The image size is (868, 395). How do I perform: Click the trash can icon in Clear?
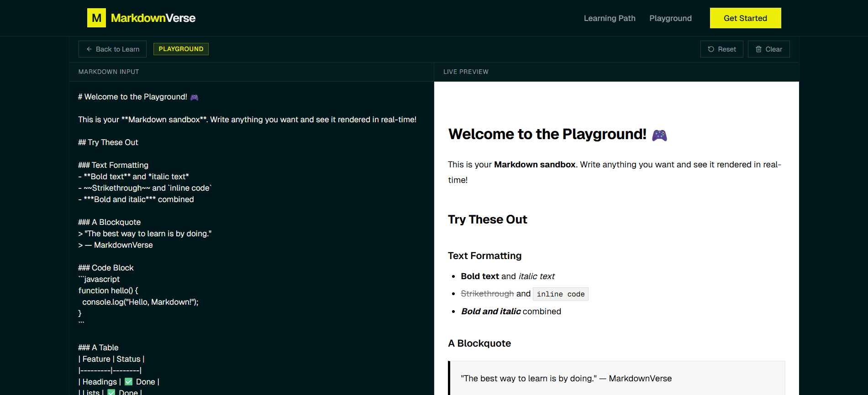pyautogui.click(x=758, y=49)
